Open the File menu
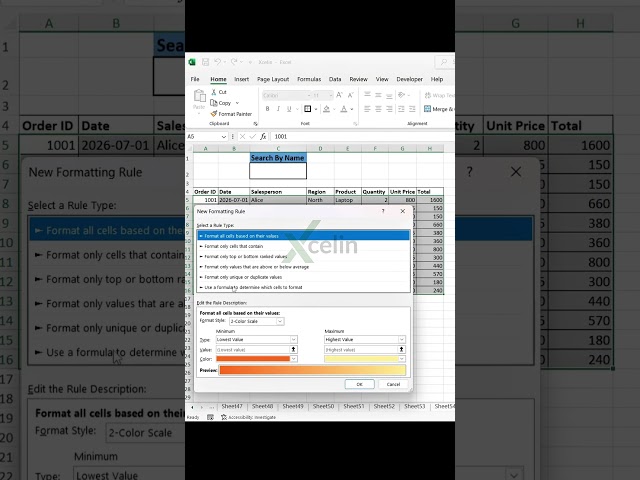This screenshot has height=480, width=640. tap(195, 79)
